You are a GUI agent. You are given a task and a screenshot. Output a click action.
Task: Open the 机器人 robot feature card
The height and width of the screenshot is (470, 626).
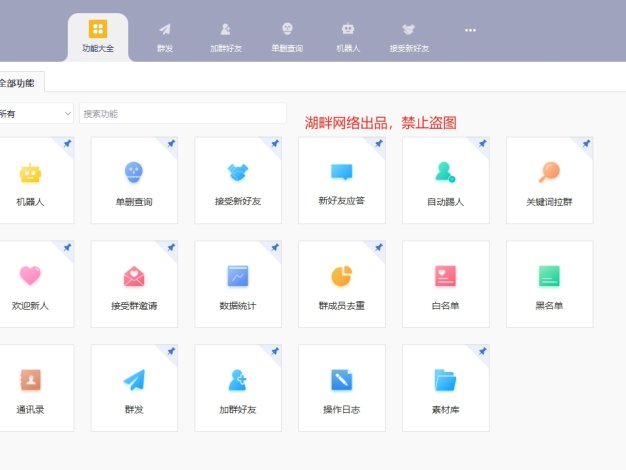point(36,180)
